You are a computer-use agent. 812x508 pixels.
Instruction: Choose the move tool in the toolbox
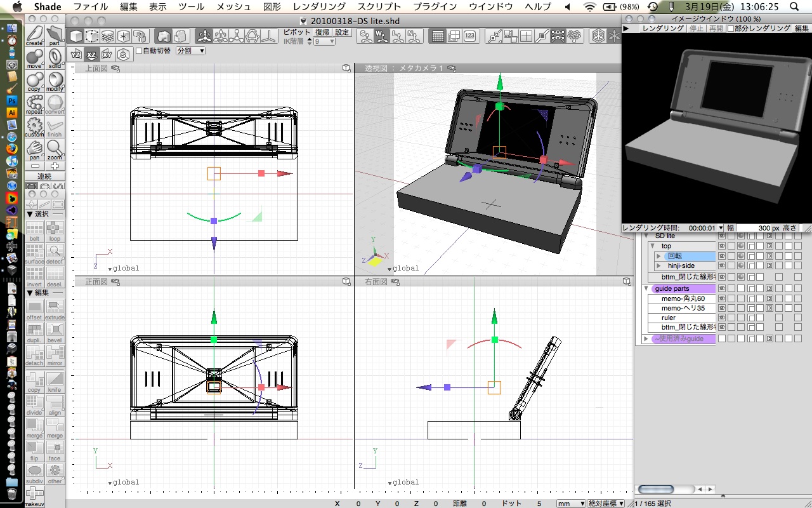pyautogui.click(x=35, y=58)
